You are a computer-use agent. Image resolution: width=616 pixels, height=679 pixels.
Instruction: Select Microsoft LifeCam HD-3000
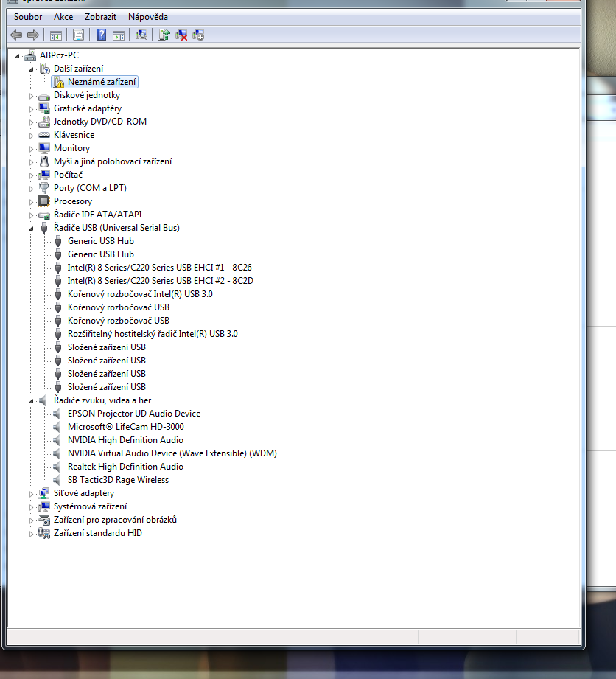(125, 427)
